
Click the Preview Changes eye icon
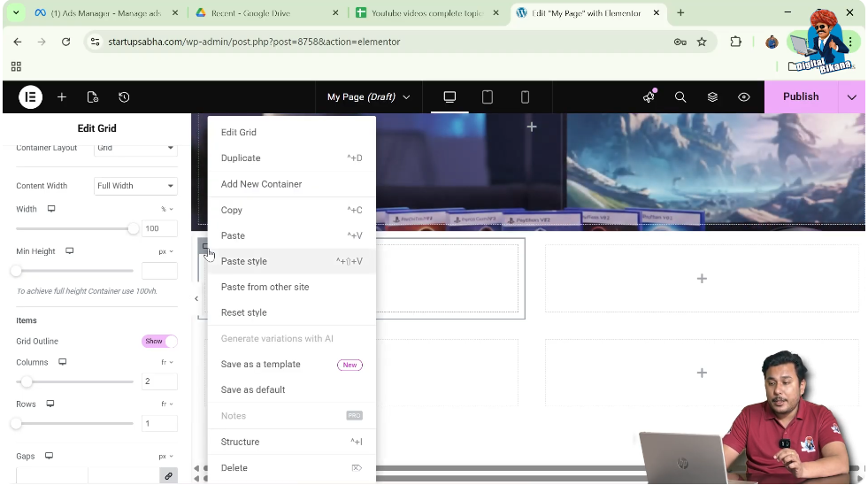pos(744,97)
